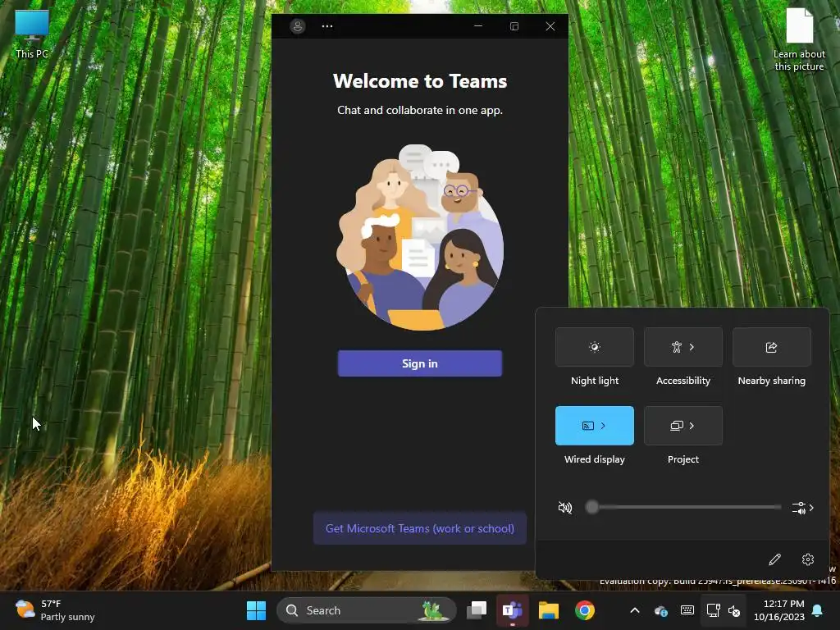
Task: Select This PC desktop icon
Action: (32, 33)
